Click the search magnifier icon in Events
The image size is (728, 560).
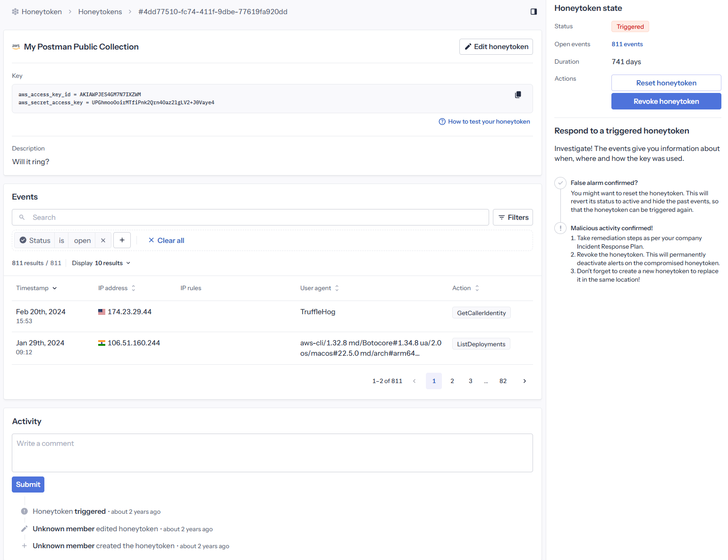pos(22,217)
